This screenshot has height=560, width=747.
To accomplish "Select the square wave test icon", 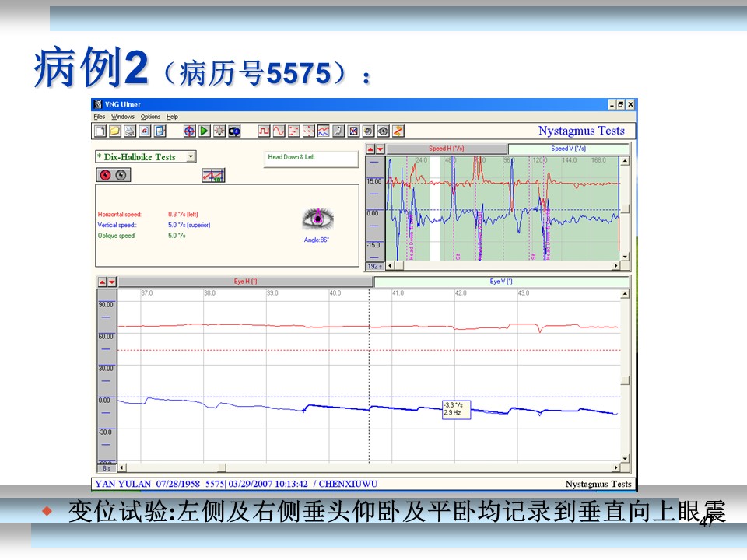I will [265, 131].
